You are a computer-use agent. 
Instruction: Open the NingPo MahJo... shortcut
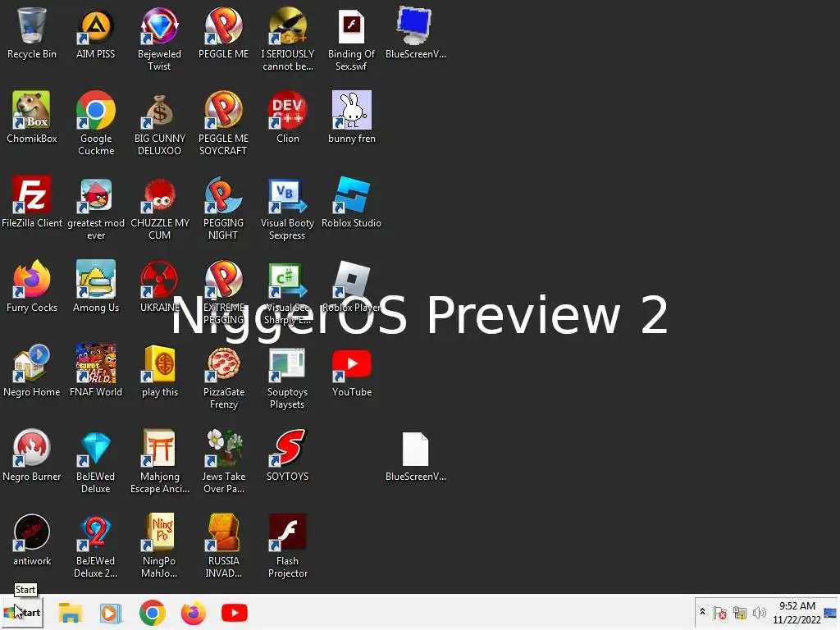(x=160, y=546)
